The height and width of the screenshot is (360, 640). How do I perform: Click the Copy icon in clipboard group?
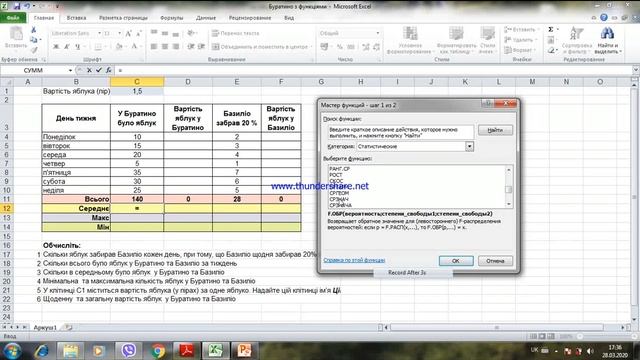pos(34,40)
